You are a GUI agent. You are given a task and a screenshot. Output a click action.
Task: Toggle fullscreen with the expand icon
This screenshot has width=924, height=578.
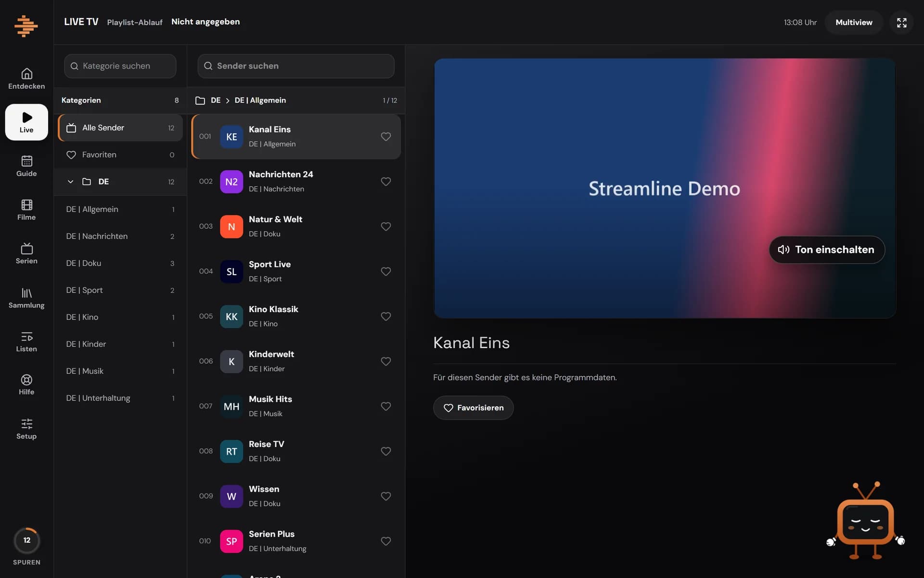(x=901, y=23)
